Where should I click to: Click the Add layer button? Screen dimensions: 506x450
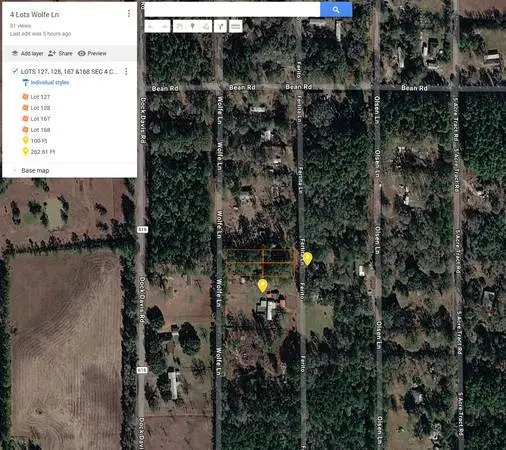tap(27, 53)
